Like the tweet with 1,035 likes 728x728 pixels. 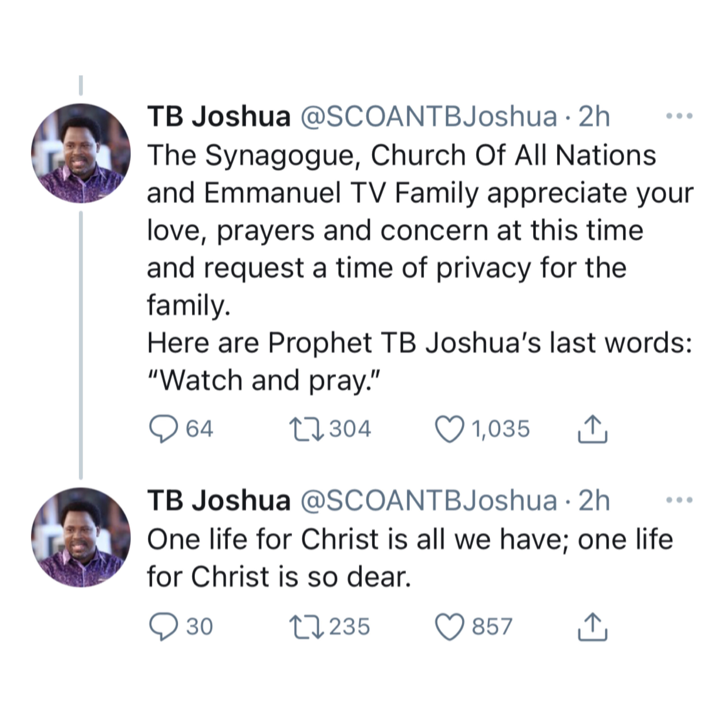[450, 429]
